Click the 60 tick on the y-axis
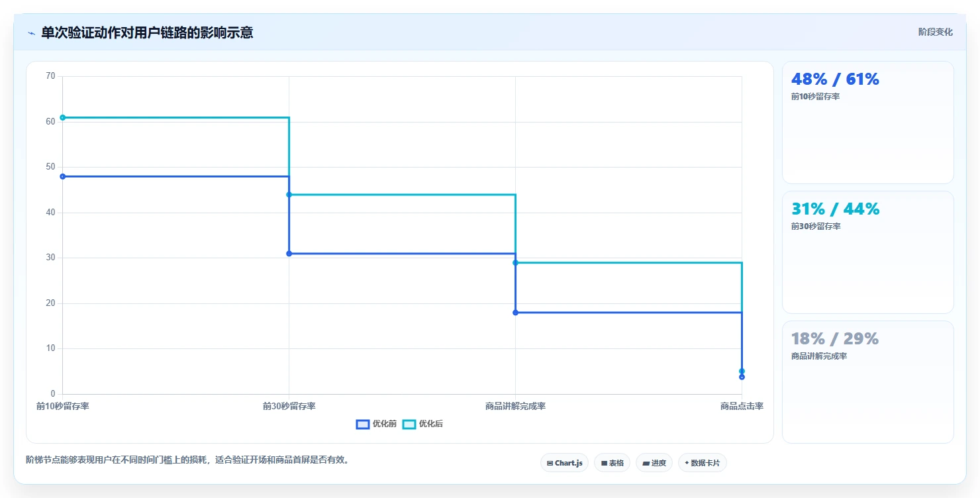Screen dimensions: 980x498 (x=50, y=122)
